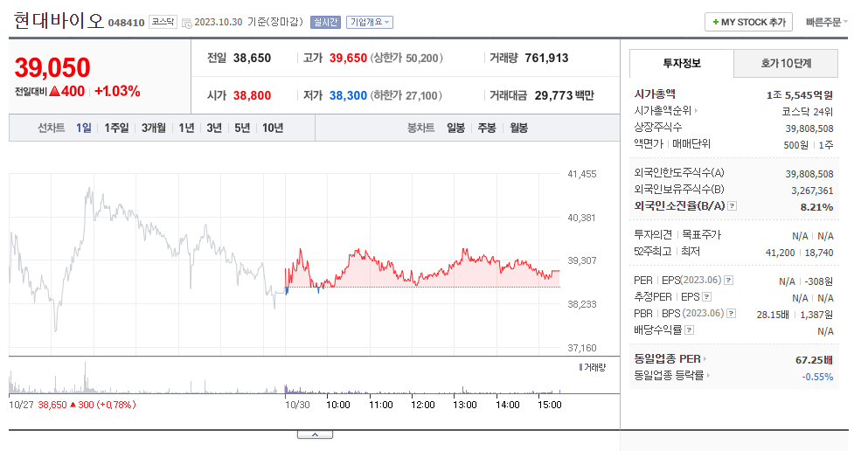Click the 상장주식수 value 39,808,508
868x451 pixels.
(809, 128)
